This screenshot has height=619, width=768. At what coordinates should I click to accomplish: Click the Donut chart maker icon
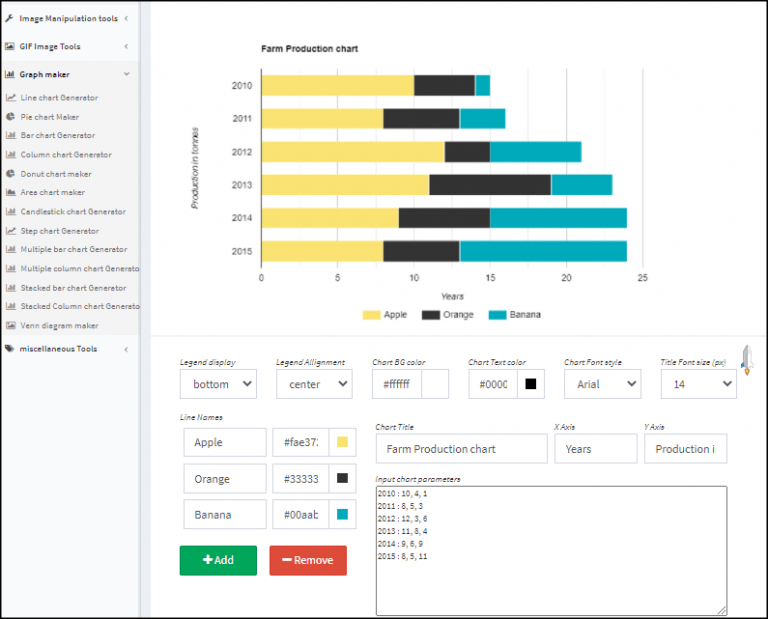11,174
